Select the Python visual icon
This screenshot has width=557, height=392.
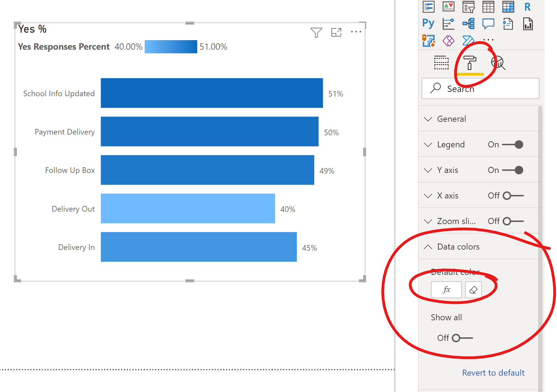tap(428, 24)
